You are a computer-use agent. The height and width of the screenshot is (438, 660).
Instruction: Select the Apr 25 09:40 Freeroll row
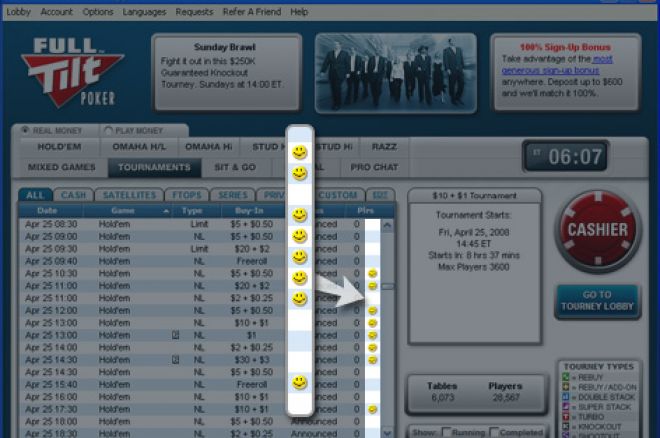pos(200,261)
